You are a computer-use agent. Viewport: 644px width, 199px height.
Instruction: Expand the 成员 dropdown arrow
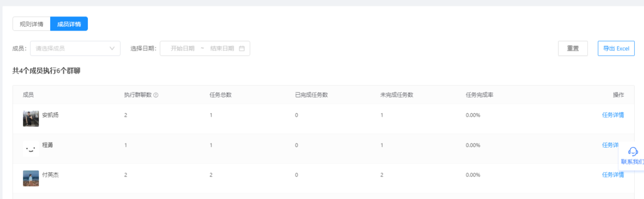pyautogui.click(x=112, y=49)
